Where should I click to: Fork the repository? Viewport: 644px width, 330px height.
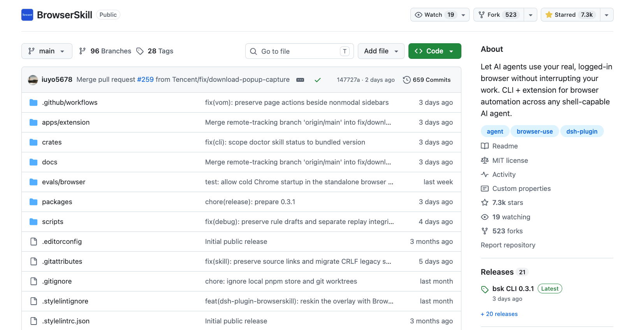[498, 15]
